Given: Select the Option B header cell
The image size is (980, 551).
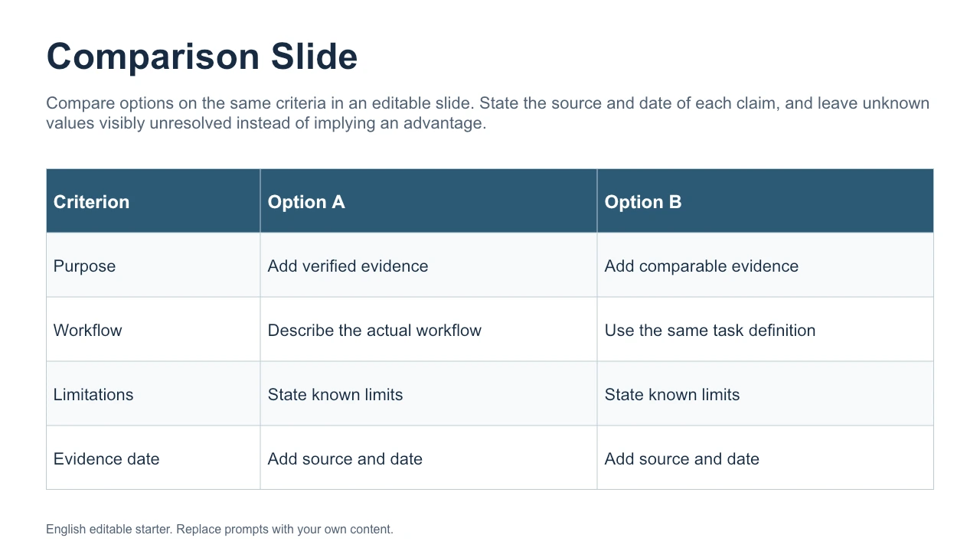Looking at the screenshot, I should coord(766,201).
